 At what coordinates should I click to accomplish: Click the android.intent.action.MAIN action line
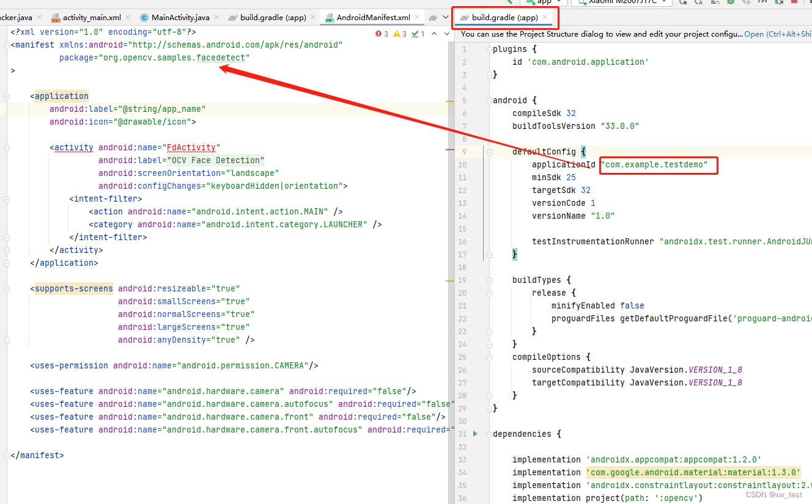[x=216, y=211]
